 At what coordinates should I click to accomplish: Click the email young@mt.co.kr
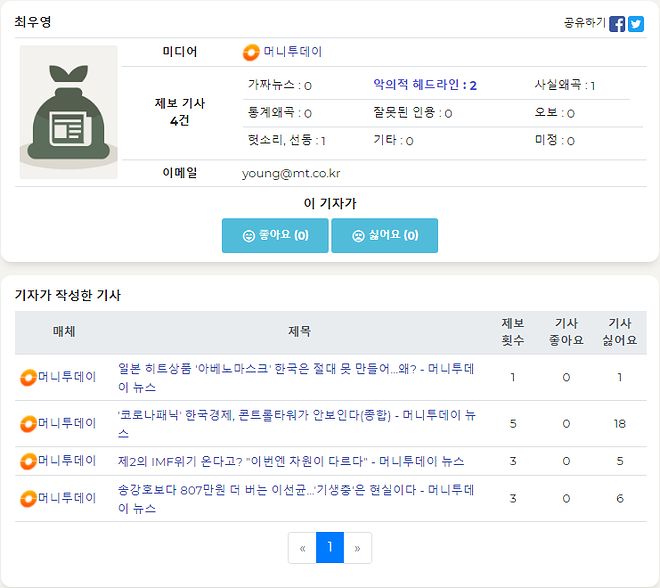(x=291, y=173)
